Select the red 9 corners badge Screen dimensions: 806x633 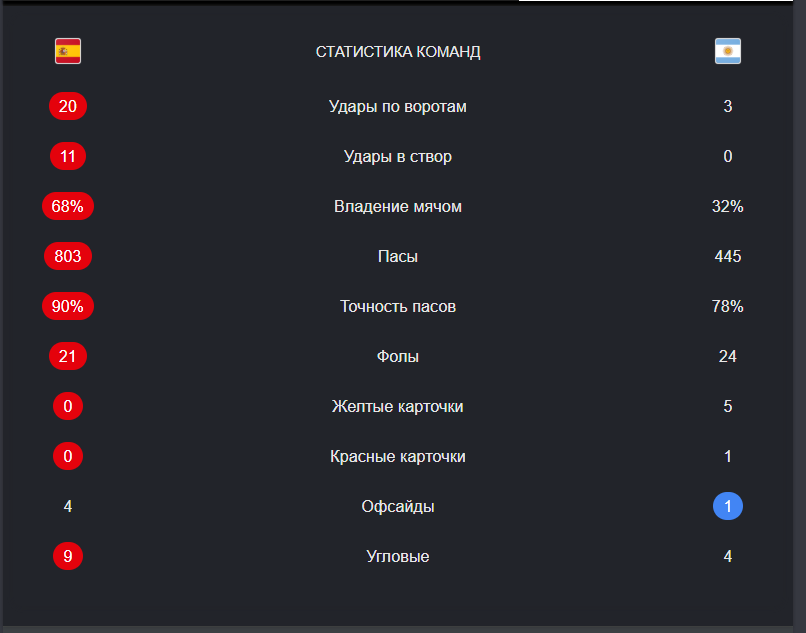tap(68, 556)
